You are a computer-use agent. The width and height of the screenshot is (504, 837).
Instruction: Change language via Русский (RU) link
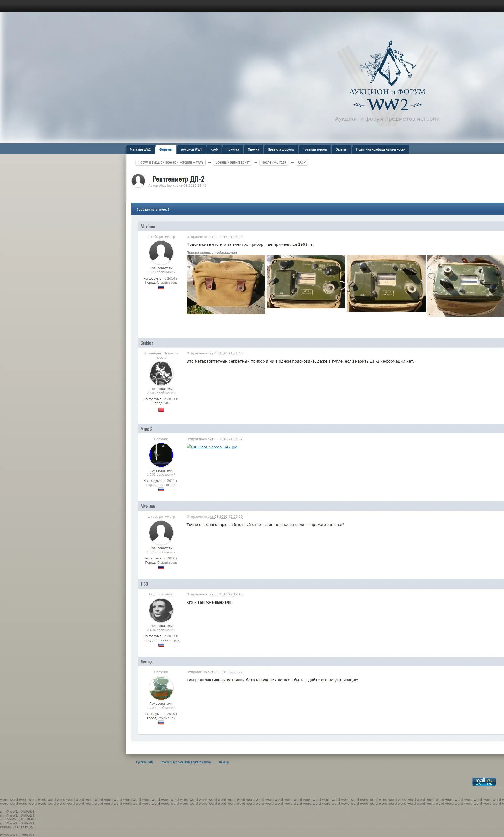(x=144, y=762)
